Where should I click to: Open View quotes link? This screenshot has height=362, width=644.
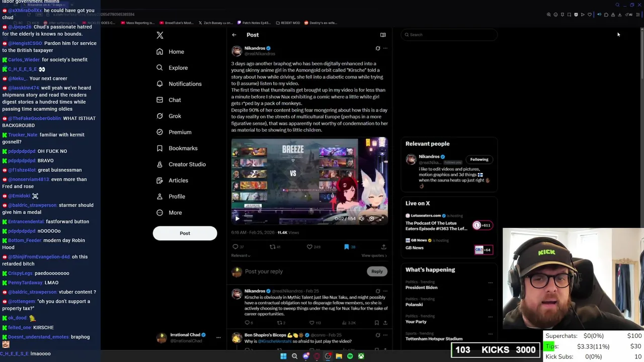tap(374, 255)
